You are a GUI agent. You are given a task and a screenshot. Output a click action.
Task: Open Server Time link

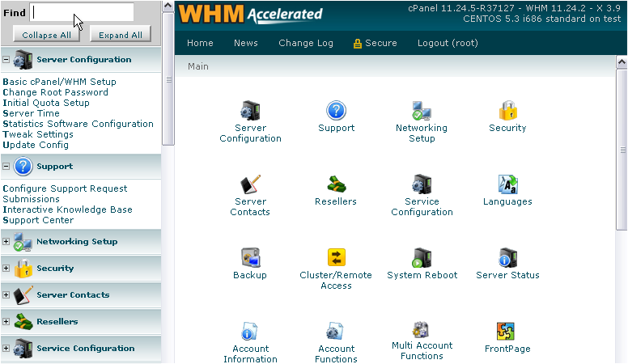31,113
